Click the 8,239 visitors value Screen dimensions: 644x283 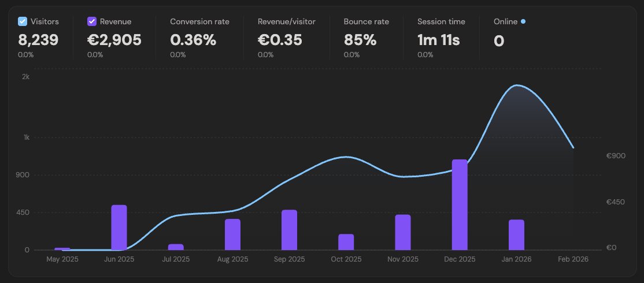pyautogui.click(x=38, y=40)
